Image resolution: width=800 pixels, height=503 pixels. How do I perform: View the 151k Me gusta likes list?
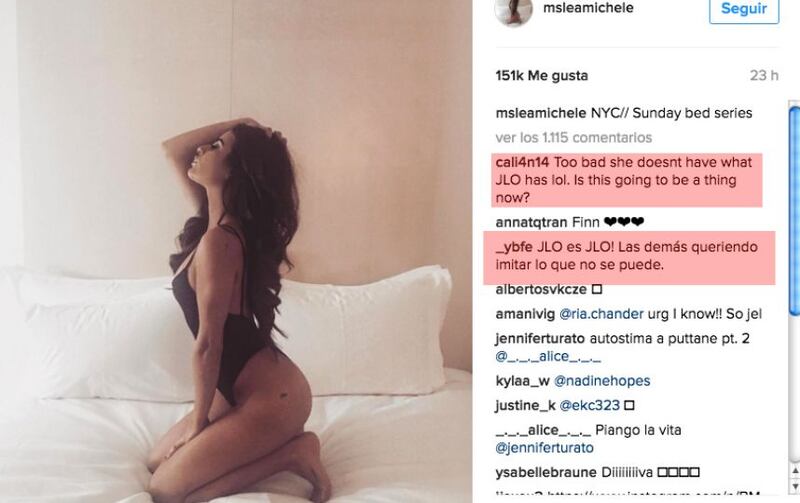click(542, 76)
